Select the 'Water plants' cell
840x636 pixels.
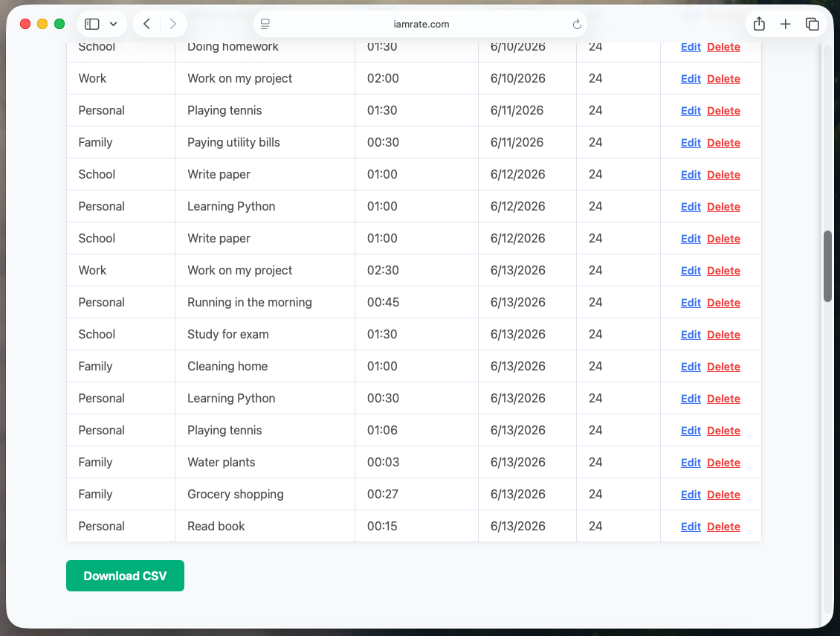tap(265, 462)
